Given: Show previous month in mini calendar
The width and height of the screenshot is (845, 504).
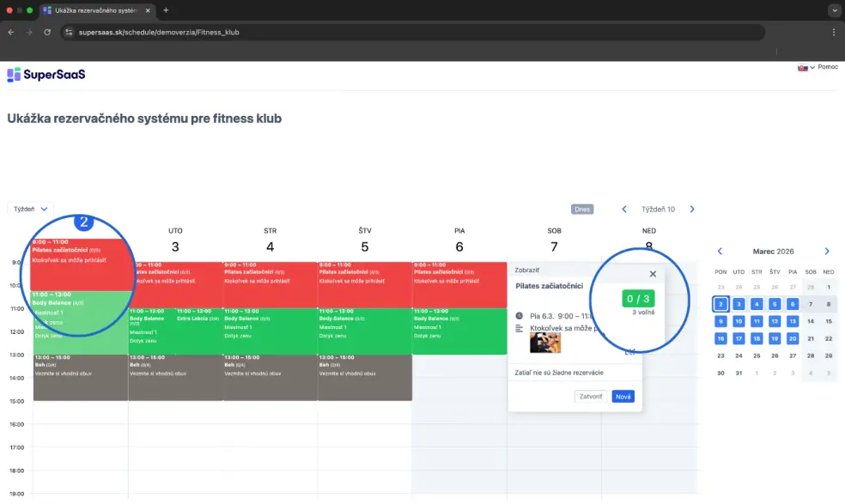Looking at the screenshot, I should pos(720,252).
